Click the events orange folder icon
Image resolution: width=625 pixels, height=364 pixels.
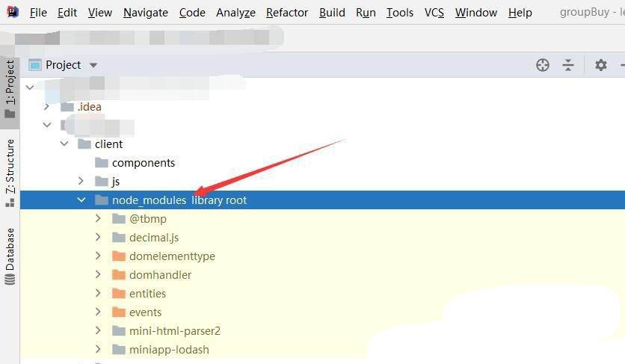(118, 312)
